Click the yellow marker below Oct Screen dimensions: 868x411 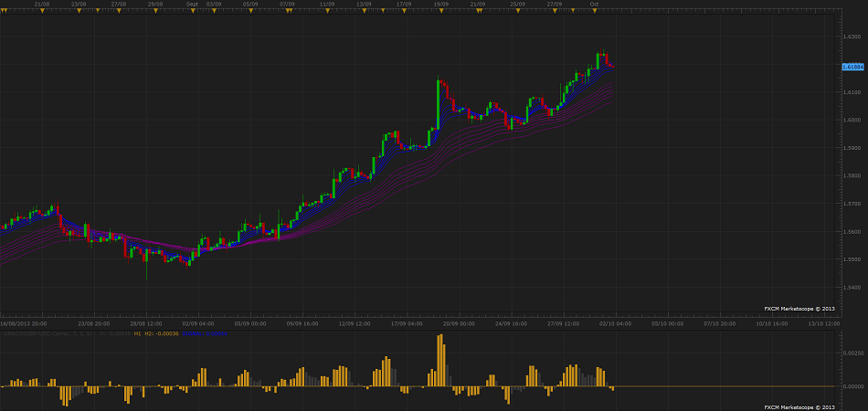[x=593, y=11]
